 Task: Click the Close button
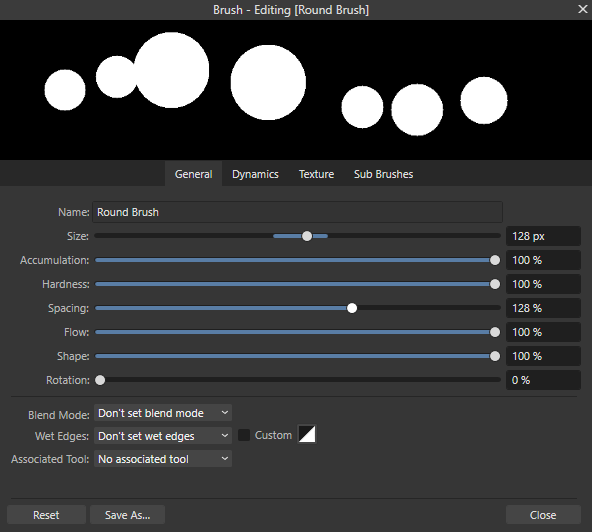click(x=543, y=515)
